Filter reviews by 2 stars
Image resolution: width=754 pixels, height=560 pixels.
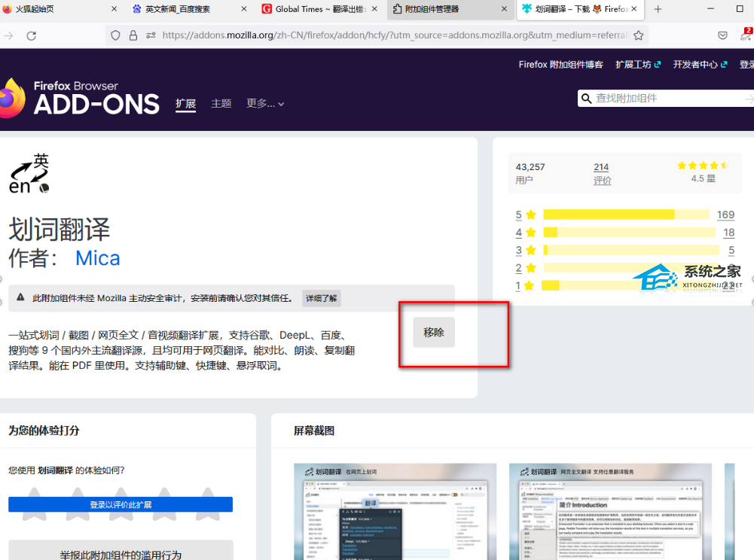[x=526, y=268]
